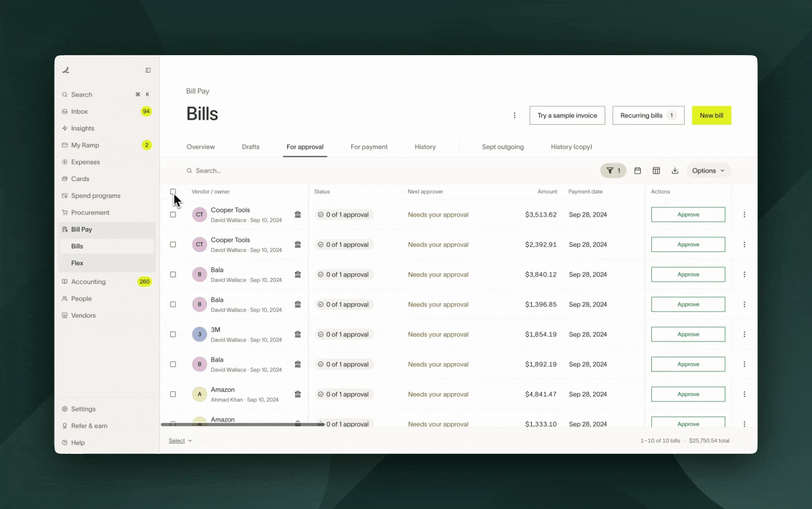Click the Ramp logo icon

pos(66,70)
